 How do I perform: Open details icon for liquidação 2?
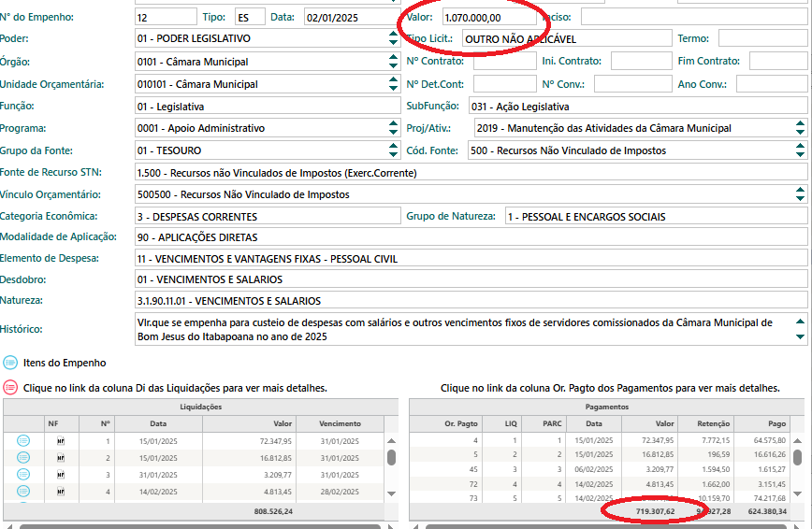[23, 457]
